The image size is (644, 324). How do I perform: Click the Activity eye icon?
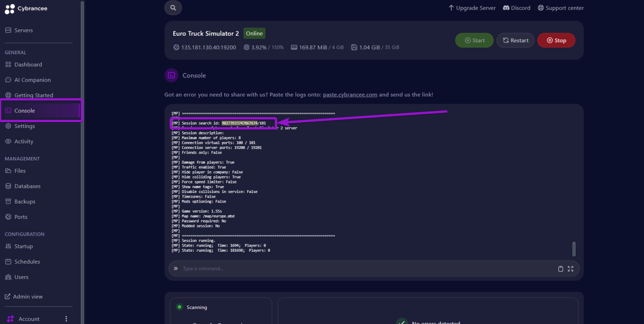pos(8,142)
